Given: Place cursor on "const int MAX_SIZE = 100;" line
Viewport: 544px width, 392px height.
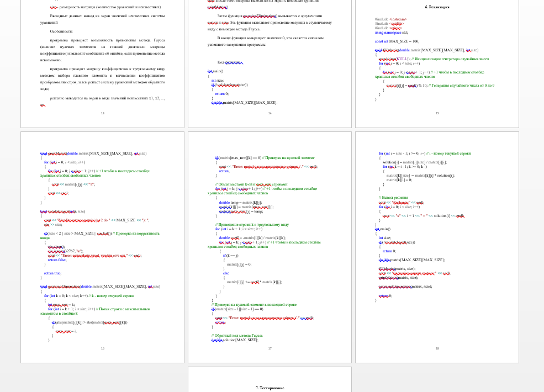Looking at the screenshot, I should tap(397, 41).
